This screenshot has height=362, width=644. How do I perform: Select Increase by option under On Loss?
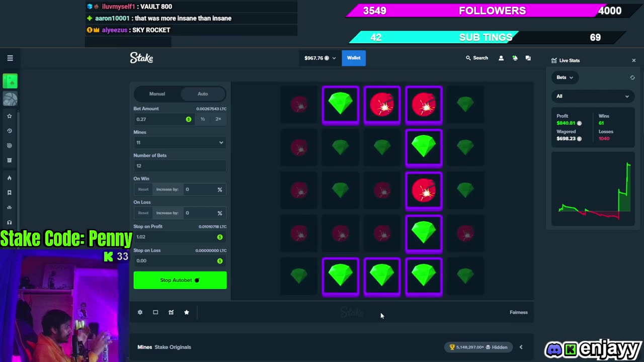tap(167, 213)
